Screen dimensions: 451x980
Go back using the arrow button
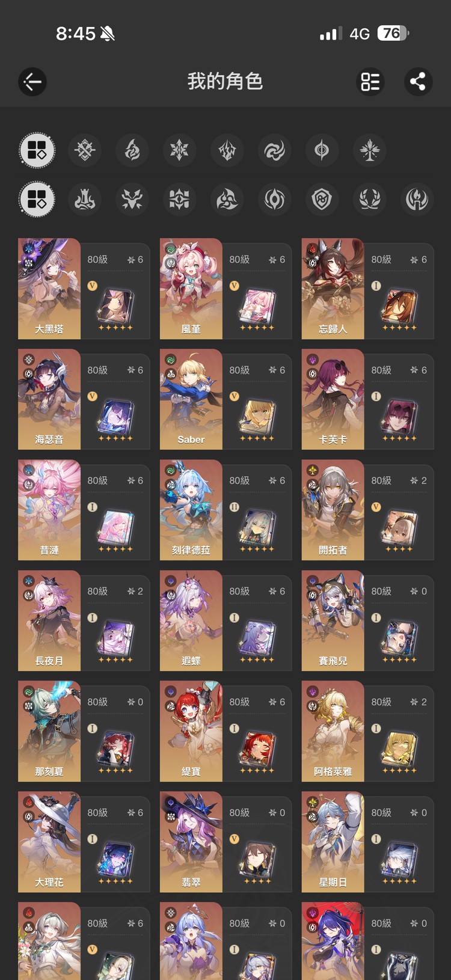[x=32, y=82]
